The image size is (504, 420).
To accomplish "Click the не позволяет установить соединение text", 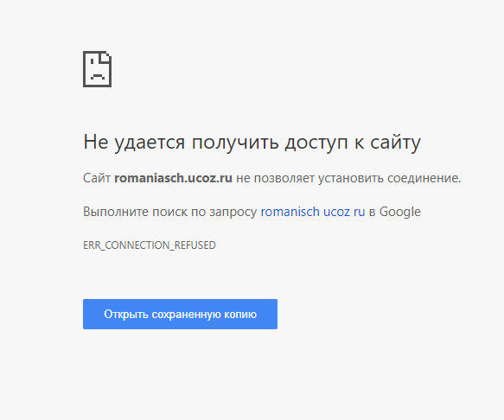I will click(348, 178).
